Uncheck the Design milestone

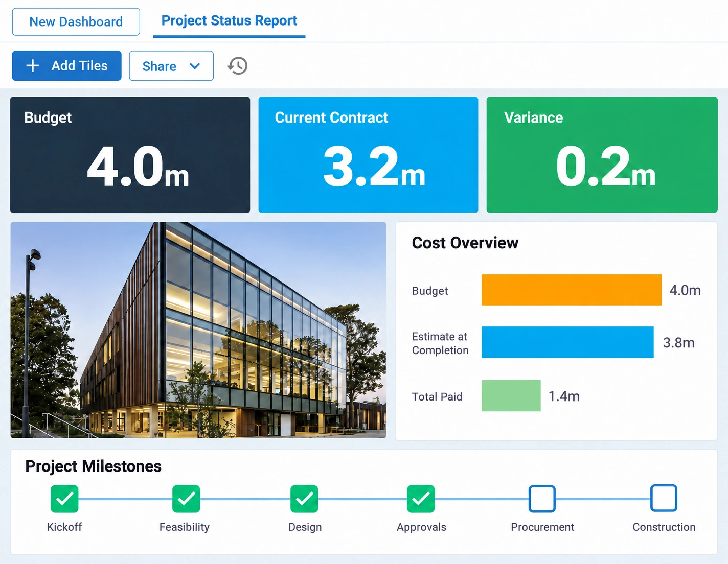(x=304, y=499)
